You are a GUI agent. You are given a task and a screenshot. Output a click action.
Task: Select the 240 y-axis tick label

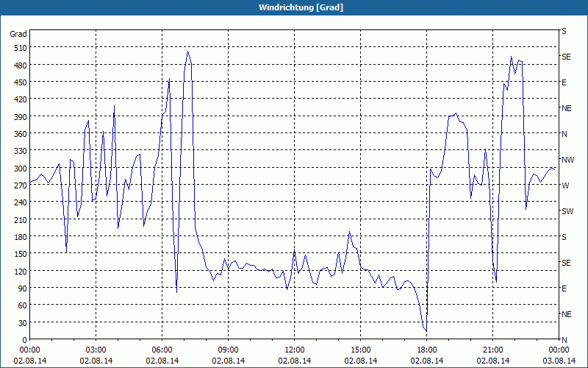point(21,202)
